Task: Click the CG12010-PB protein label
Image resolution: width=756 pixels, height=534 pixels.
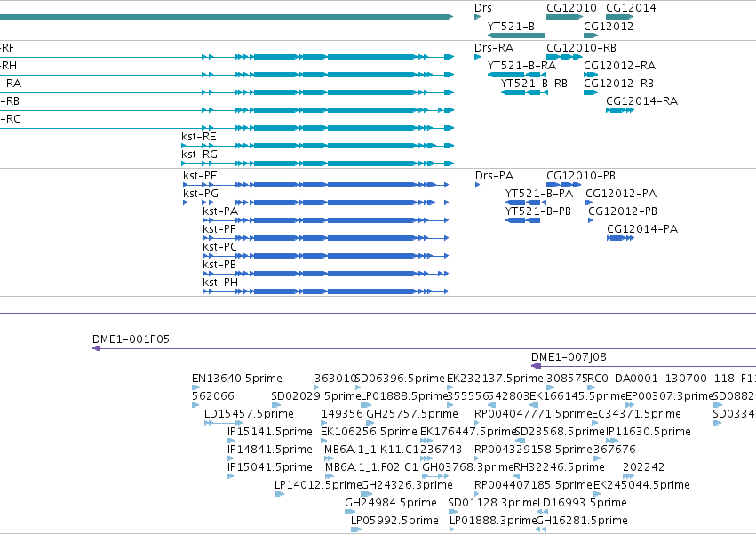Action: pos(581,176)
